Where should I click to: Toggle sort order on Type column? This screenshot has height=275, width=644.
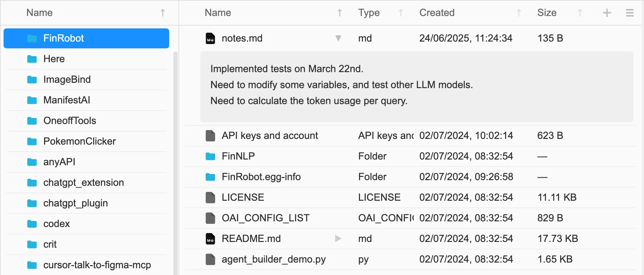tap(401, 13)
